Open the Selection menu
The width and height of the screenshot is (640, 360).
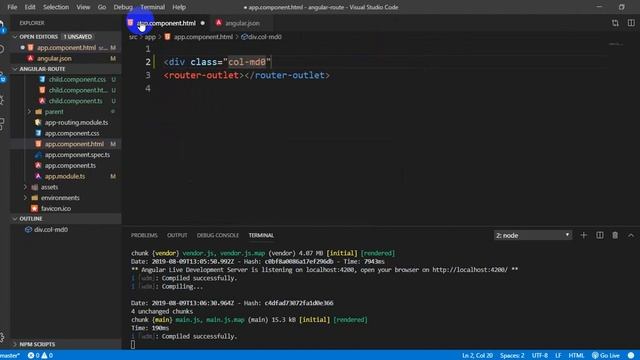pyautogui.click(x=56, y=7)
